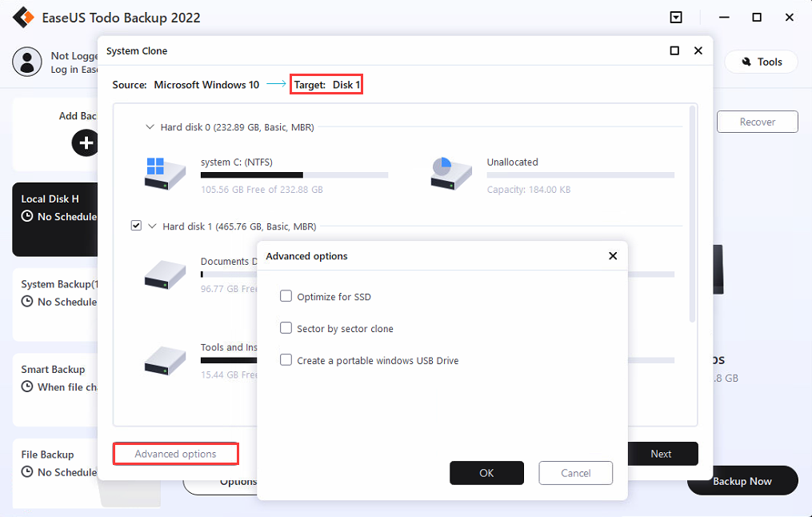Check Create a portable windows USB Drive
Viewport: 812px width, 517px height.
pos(286,360)
